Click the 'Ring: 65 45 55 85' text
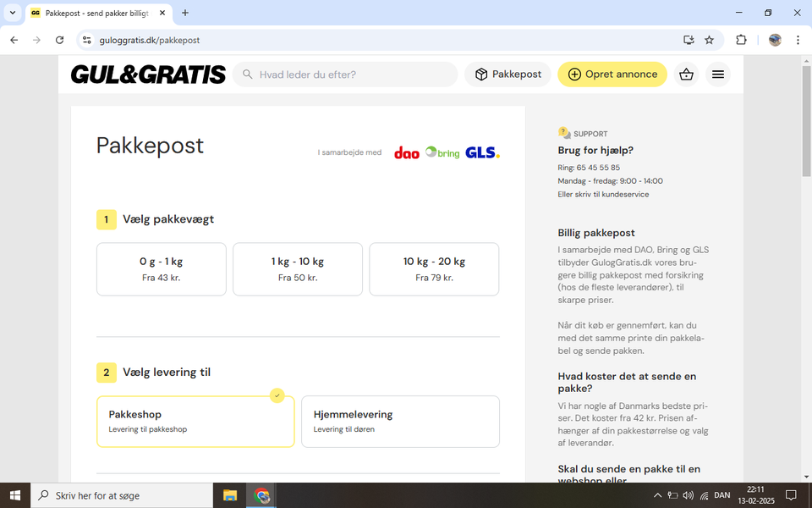812x508 pixels. (x=589, y=168)
